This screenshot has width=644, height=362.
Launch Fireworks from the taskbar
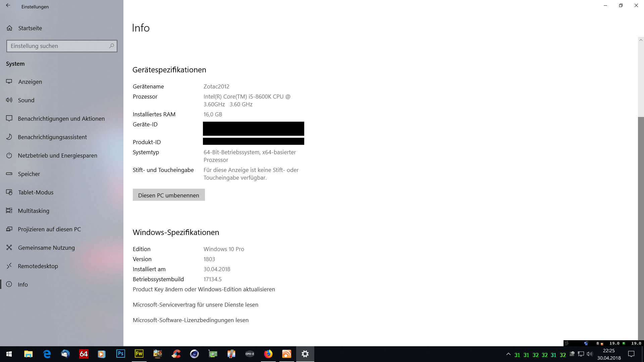(x=139, y=354)
